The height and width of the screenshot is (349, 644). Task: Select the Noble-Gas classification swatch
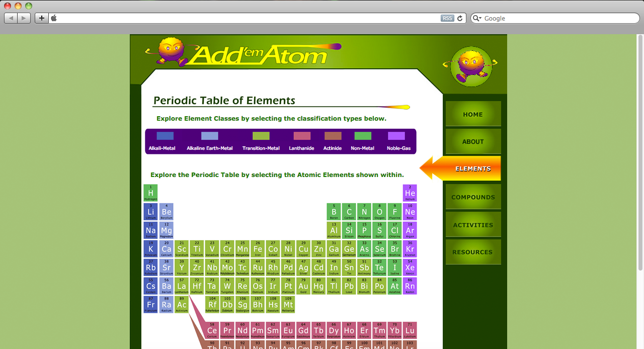tap(396, 136)
